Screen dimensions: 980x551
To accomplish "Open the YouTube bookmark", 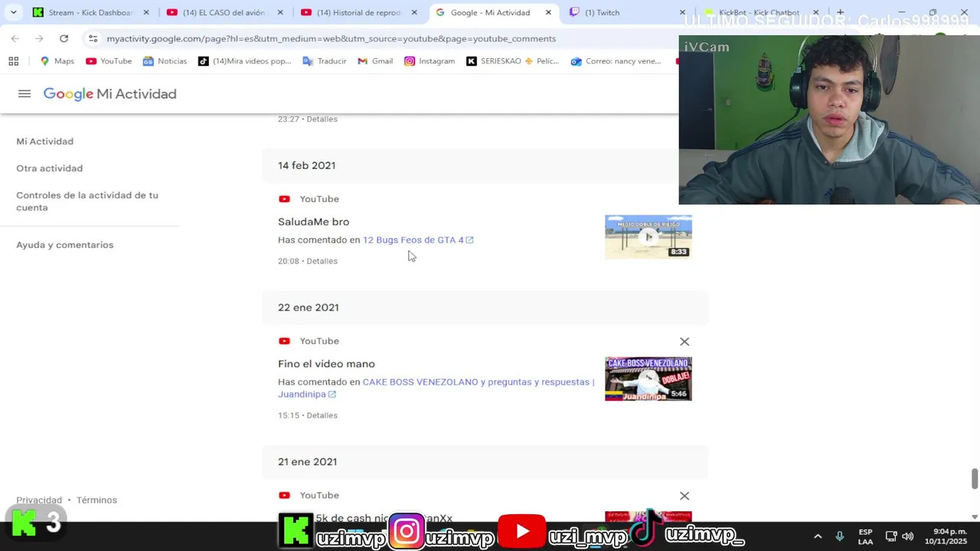I will 109,61.
